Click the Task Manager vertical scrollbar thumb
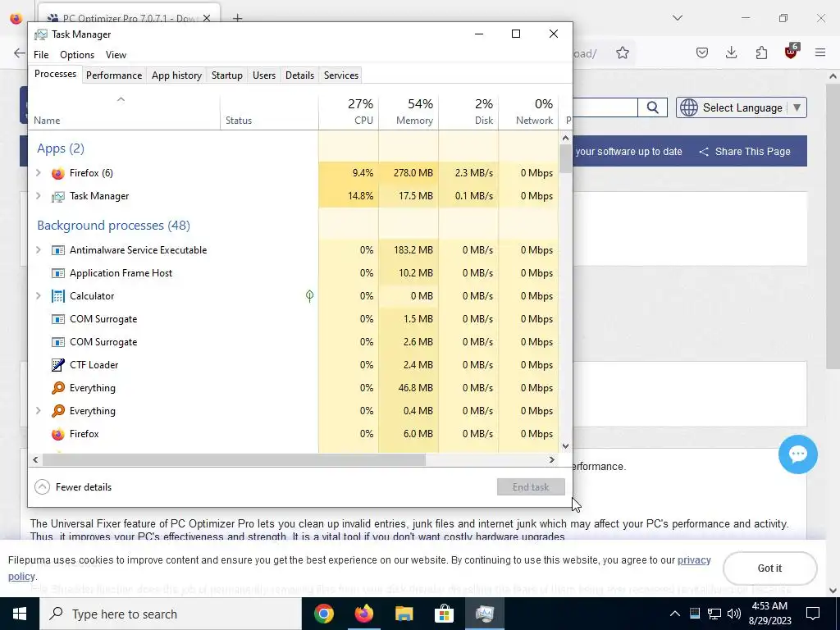 (x=566, y=159)
